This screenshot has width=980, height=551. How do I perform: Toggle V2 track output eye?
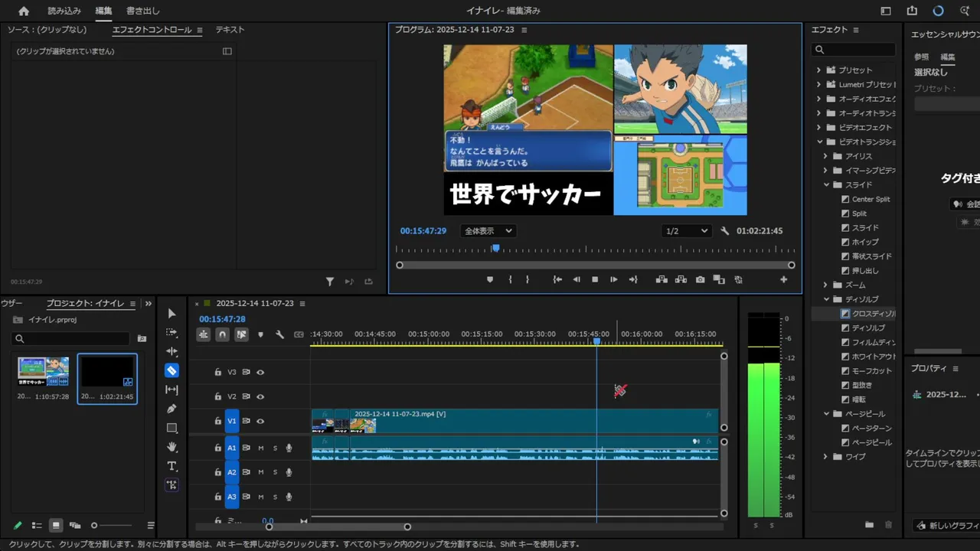click(x=260, y=396)
